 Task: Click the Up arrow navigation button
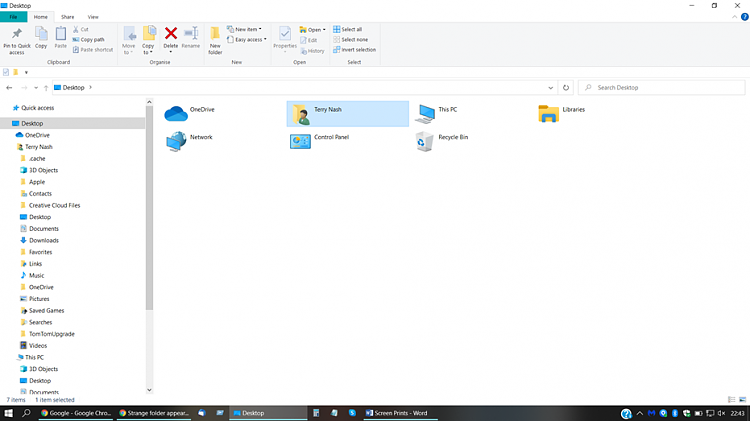click(46, 87)
